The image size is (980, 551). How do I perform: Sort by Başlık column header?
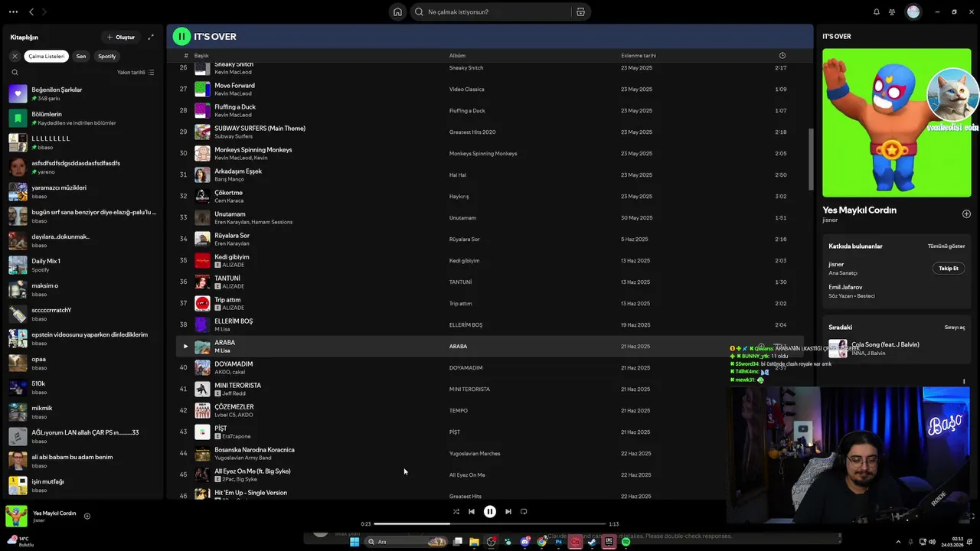(x=201, y=56)
